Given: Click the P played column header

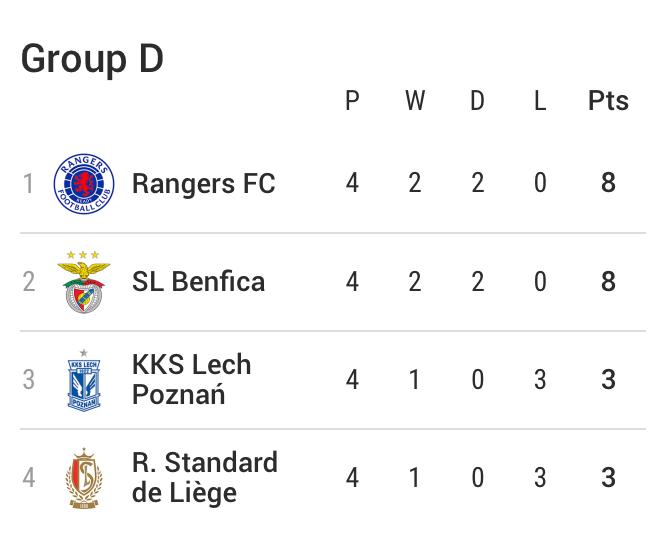Looking at the screenshot, I should coord(352,101).
